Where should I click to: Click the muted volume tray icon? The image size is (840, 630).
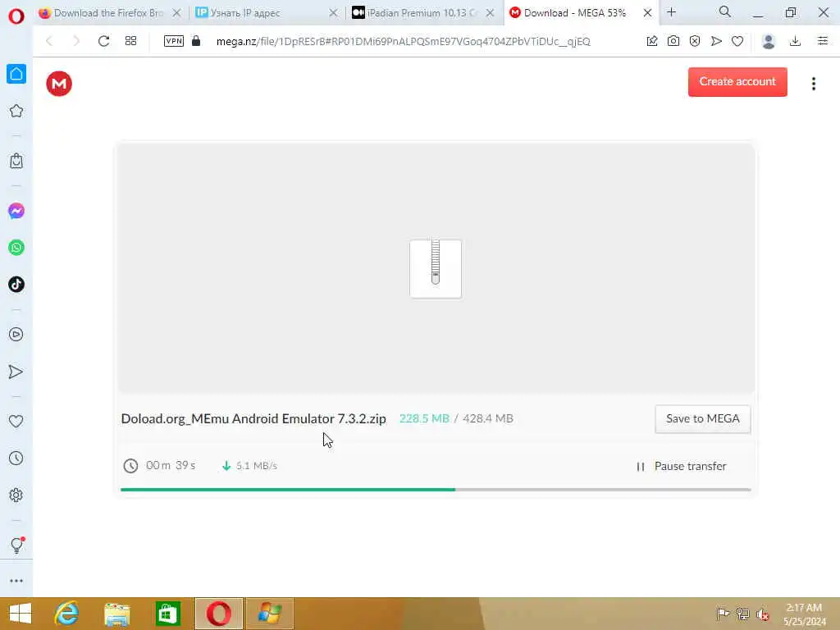762,614
